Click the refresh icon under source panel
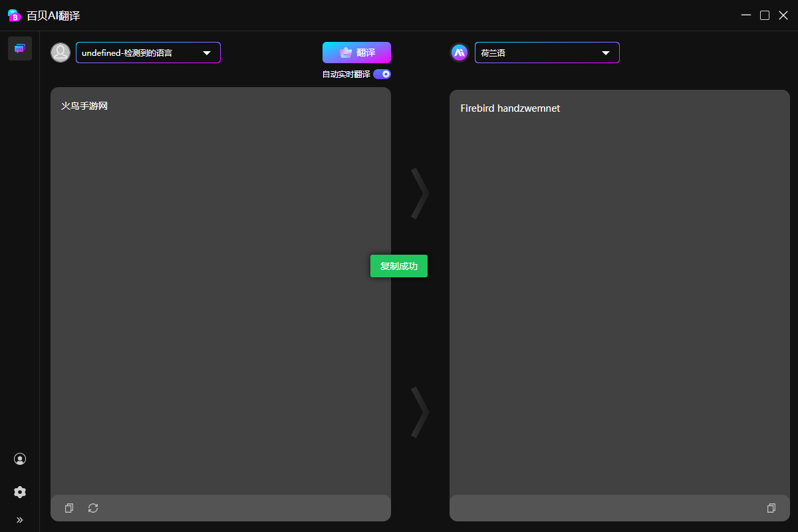 93,508
